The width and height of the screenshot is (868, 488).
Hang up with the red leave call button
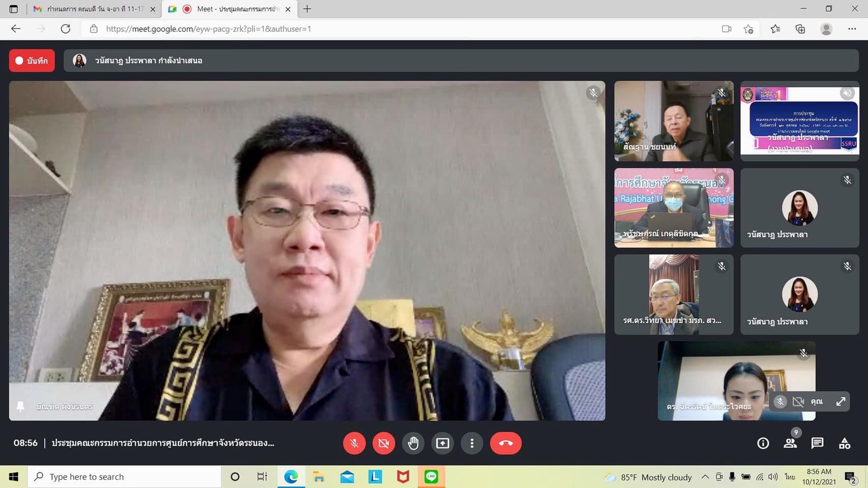(505, 443)
